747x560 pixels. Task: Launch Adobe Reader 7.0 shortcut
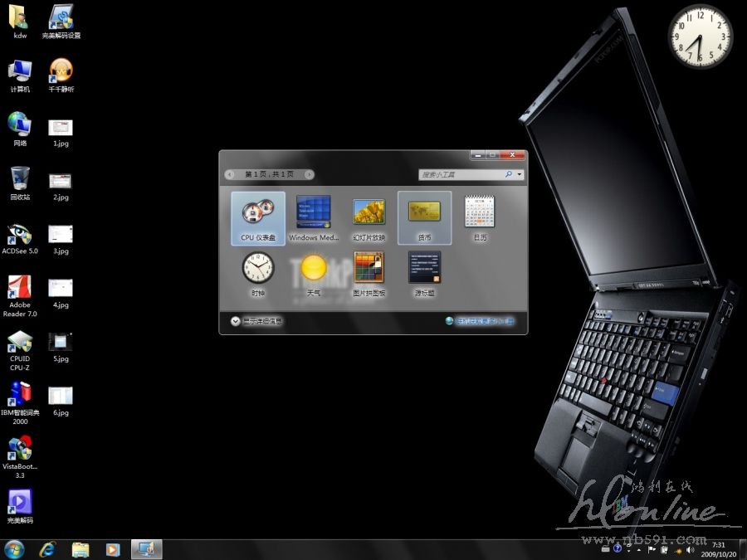point(20,296)
